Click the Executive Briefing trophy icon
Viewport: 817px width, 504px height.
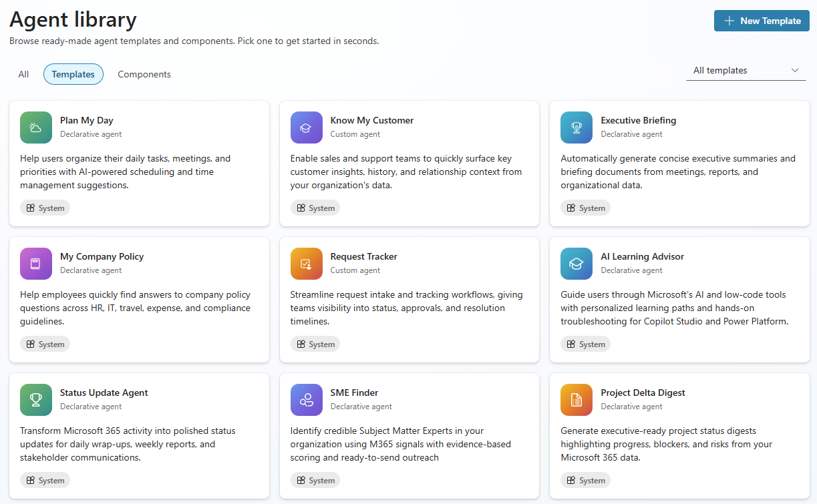577,128
